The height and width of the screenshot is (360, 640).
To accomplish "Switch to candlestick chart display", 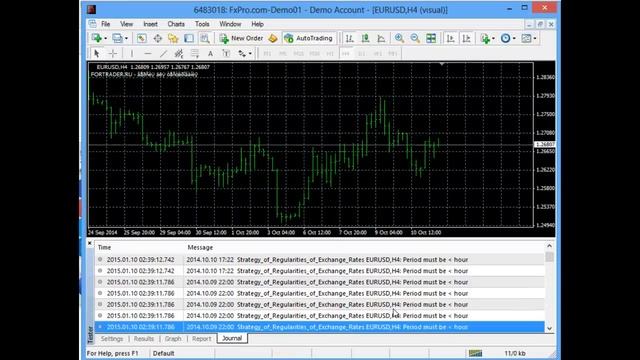I will [365, 38].
